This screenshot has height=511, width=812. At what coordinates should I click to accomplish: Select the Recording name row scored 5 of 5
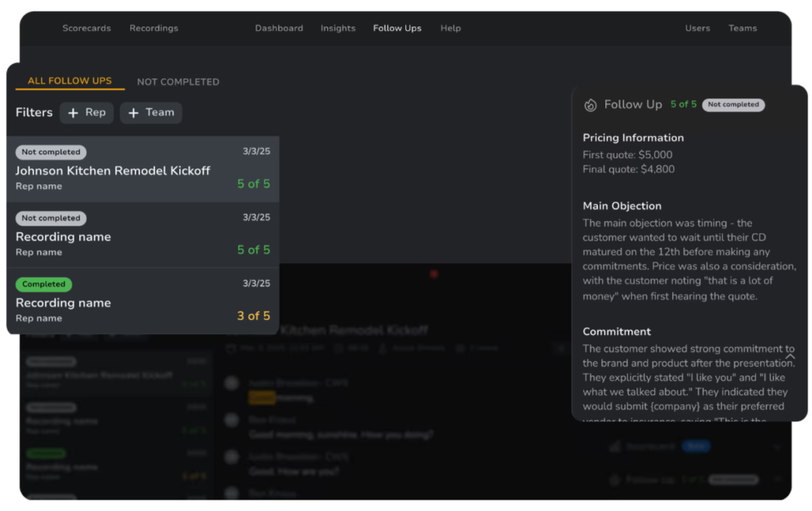tap(143, 235)
